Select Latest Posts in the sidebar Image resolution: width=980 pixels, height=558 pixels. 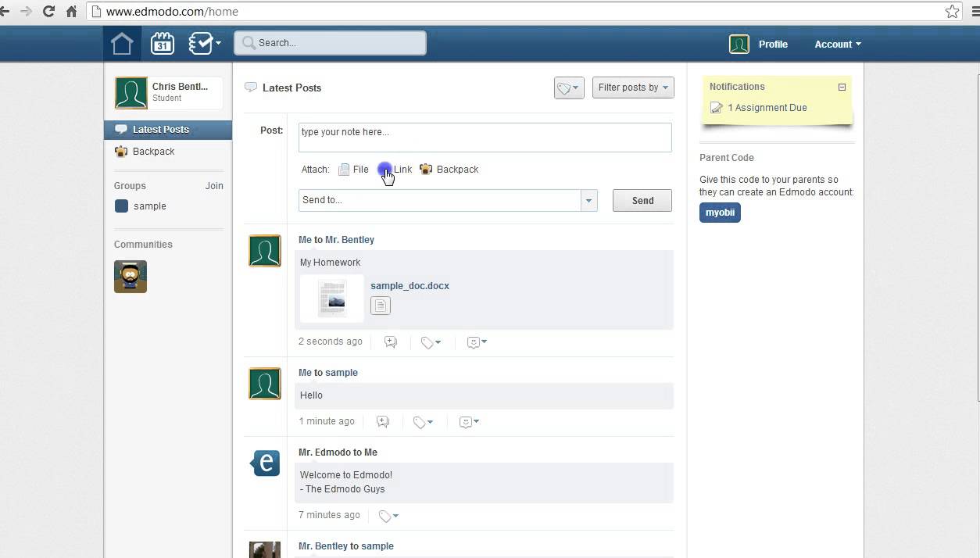point(168,130)
